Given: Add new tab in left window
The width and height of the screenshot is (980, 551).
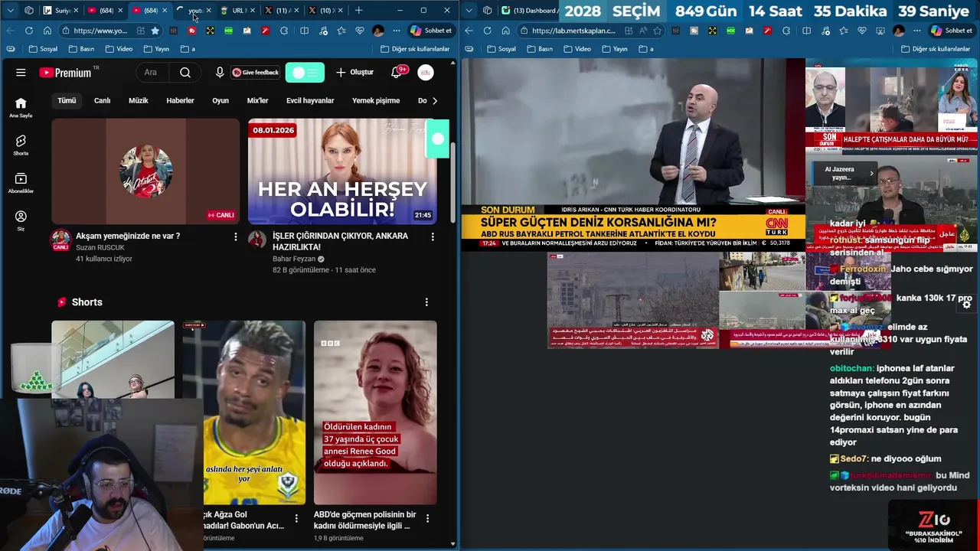Looking at the screenshot, I should tap(358, 10).
